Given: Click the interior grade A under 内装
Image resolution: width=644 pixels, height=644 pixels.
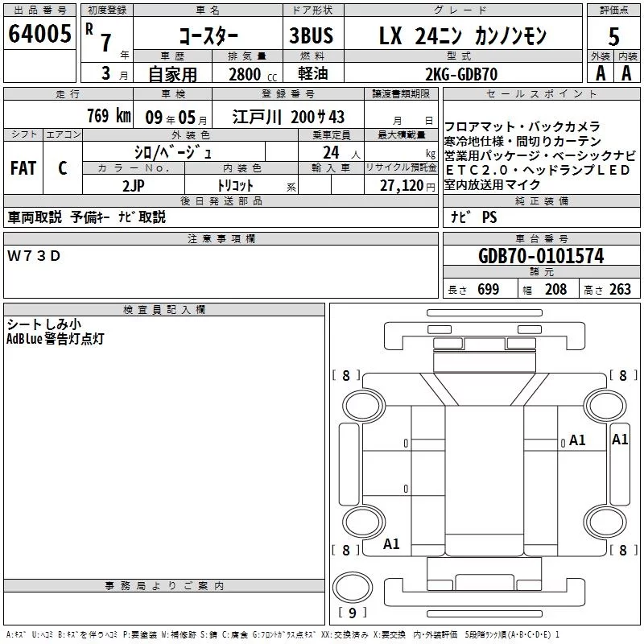Looking at the screenshot, I should [x=626, y=73].
